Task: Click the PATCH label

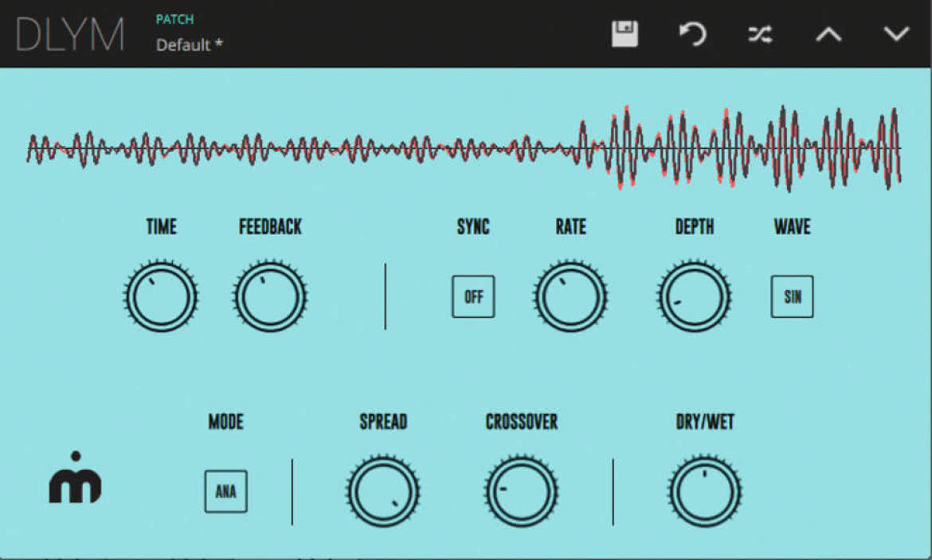Action: pos(174,19)
